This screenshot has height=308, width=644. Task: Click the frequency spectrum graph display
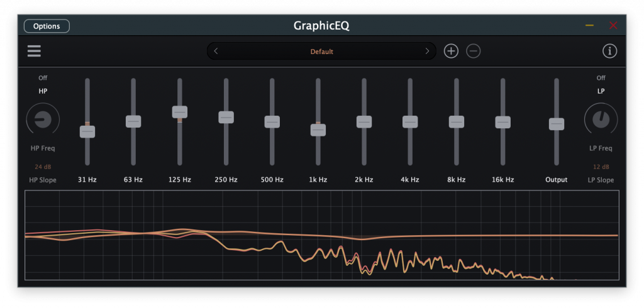321,235
